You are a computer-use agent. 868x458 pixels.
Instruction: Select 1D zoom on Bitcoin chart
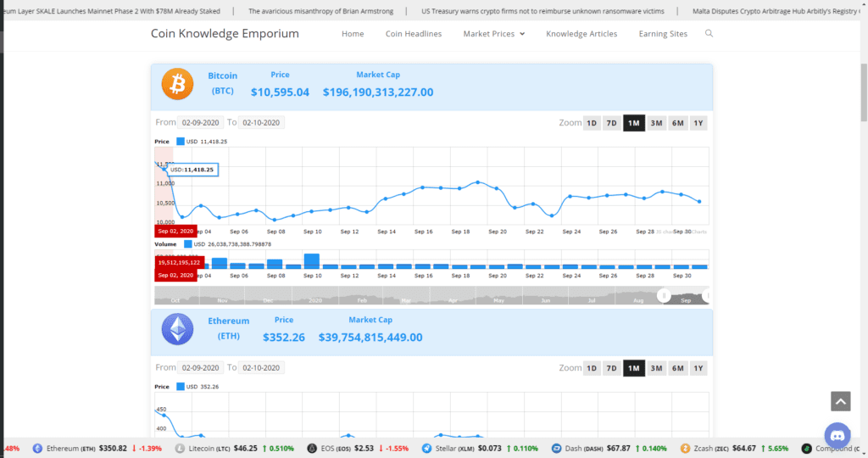[x=592, y=123]
